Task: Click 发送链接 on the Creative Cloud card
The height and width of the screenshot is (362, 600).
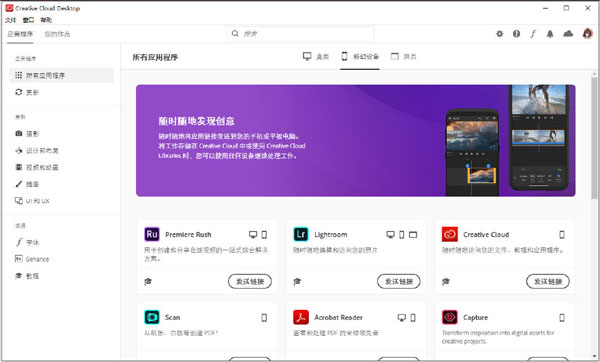Action: coord(548,282)
